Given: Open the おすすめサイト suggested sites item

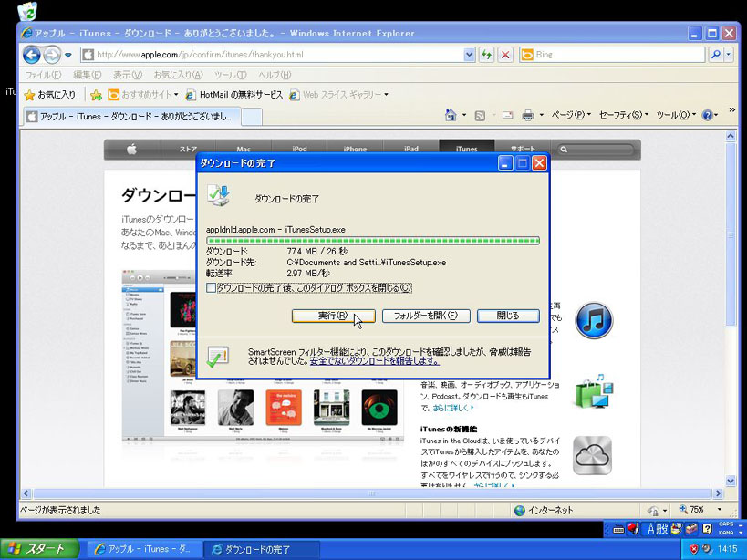Looking at the screenshot, I should (x=142, y=95).
